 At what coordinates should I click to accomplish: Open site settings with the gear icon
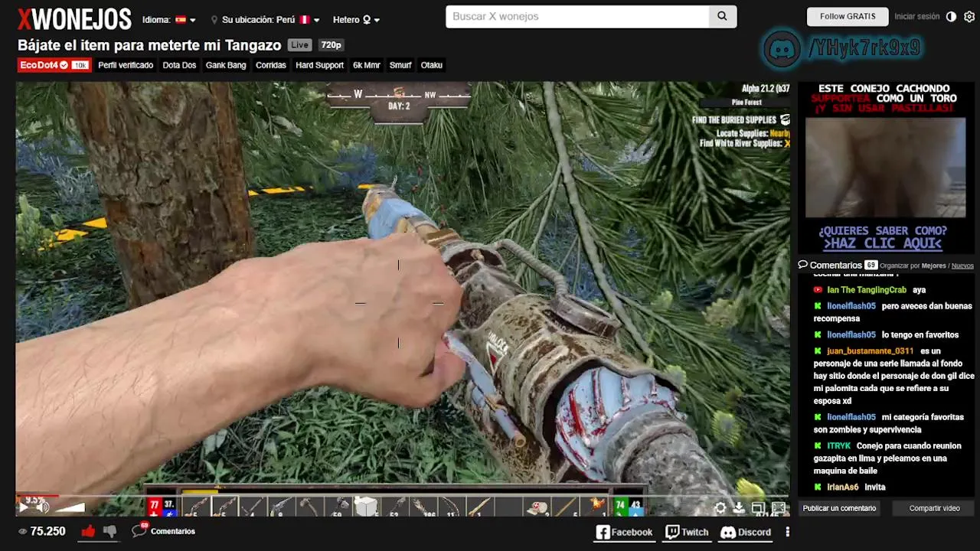coord(969,16)
